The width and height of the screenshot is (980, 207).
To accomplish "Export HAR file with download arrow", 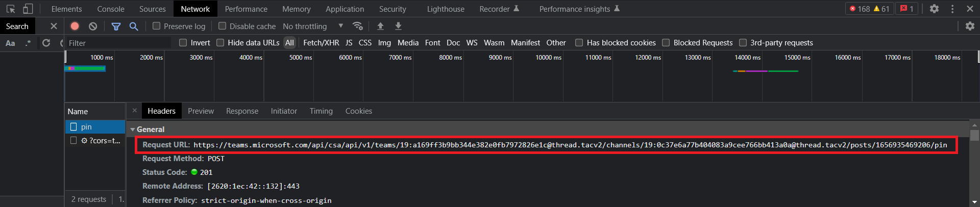I will click(x=398, y=26).
